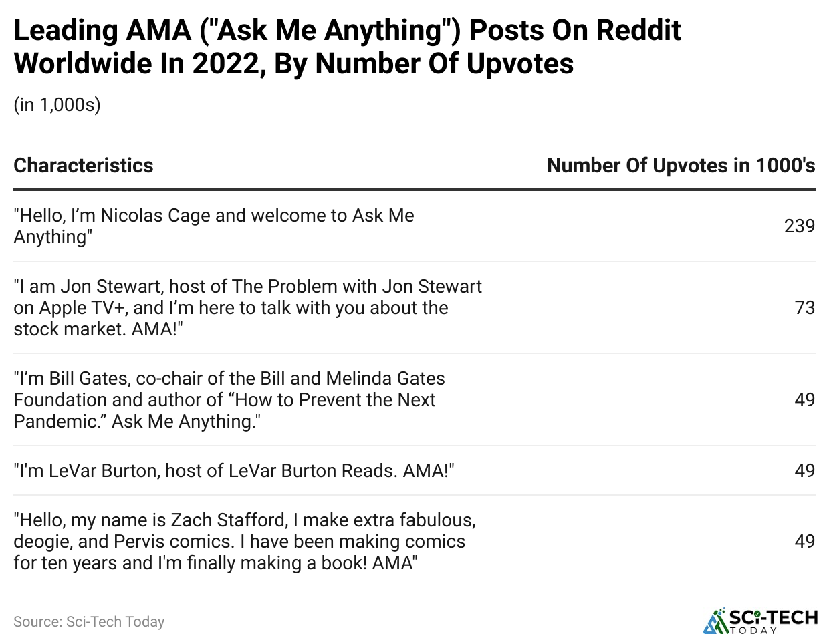
Task: Click the 73 upvote value
Action: click(804, 307)
